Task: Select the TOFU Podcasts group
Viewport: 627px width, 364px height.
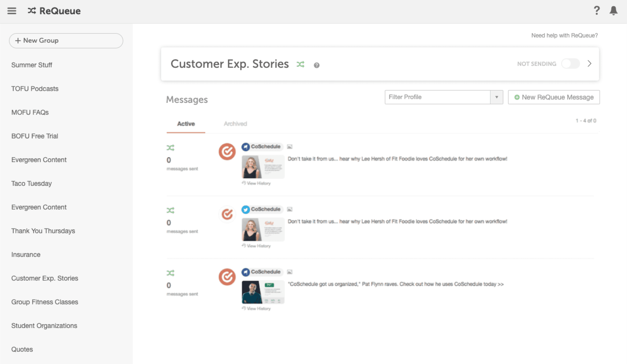Action: point(35,89)
